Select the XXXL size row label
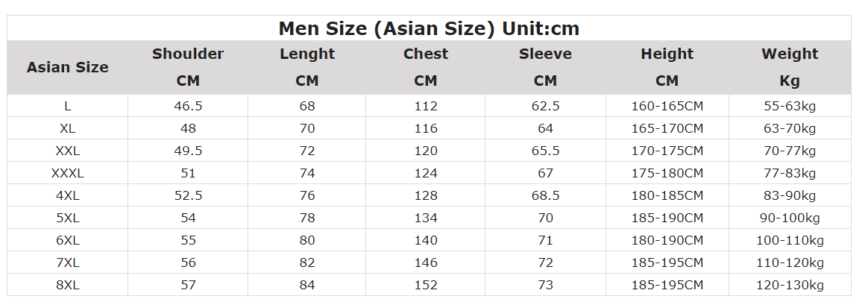This screenshot has height=302, width=868. point(68,173)
